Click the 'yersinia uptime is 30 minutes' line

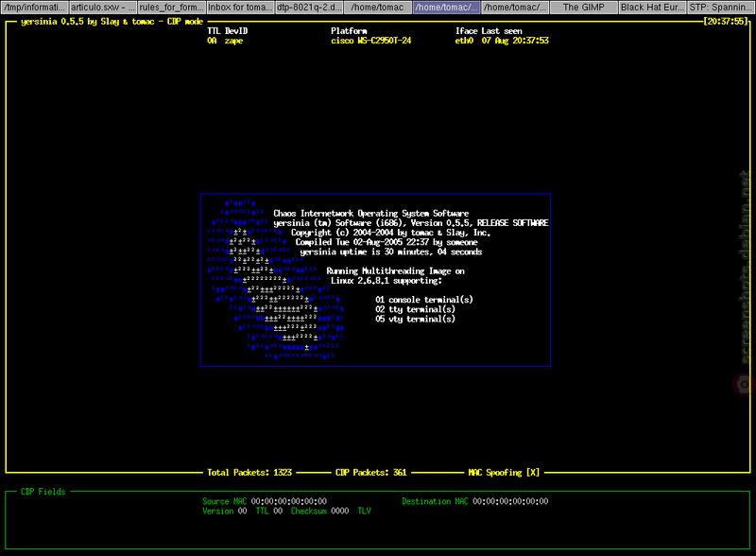tap(390, 252)
